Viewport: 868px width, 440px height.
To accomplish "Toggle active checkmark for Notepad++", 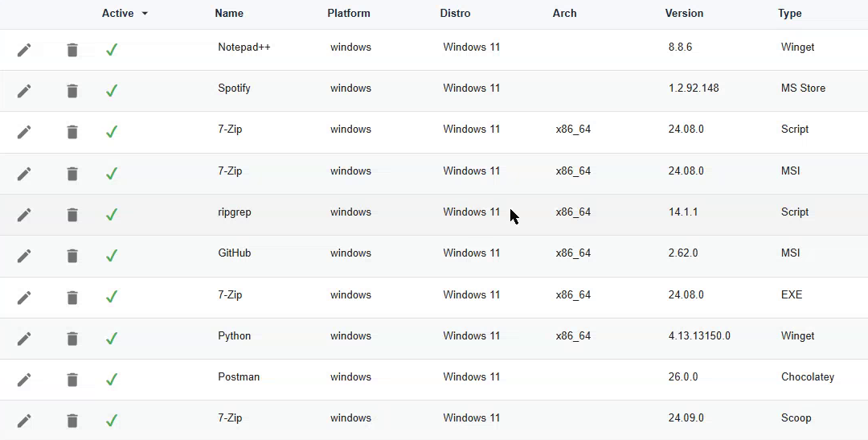I will [112, 50].
